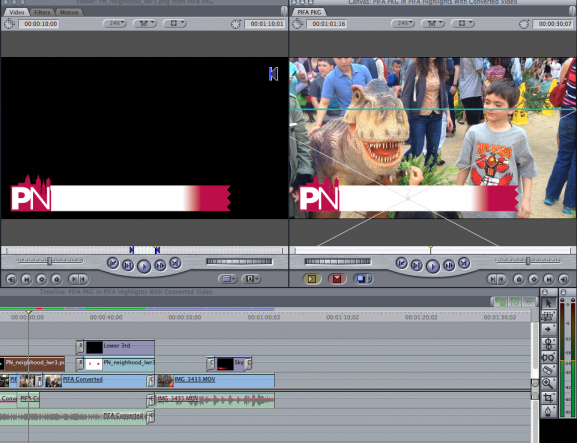Play around current frame in Canvas

[449, 265]
